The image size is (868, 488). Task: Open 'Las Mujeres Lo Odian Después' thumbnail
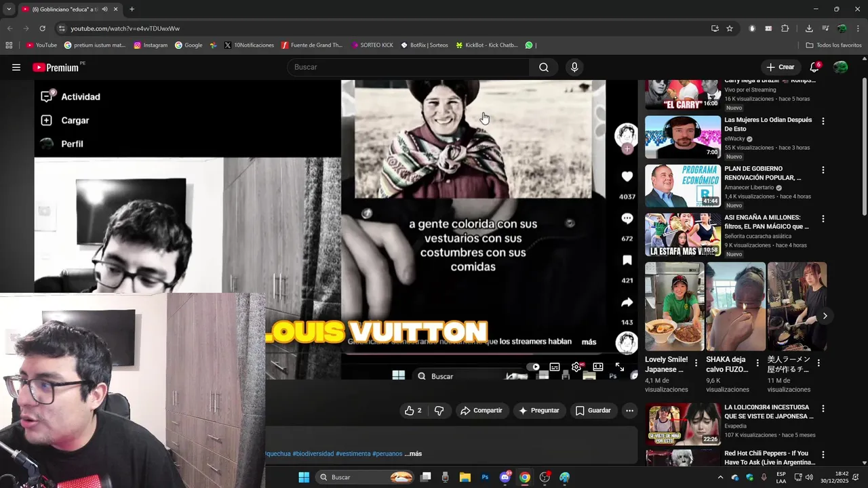(x=683, y=137)
